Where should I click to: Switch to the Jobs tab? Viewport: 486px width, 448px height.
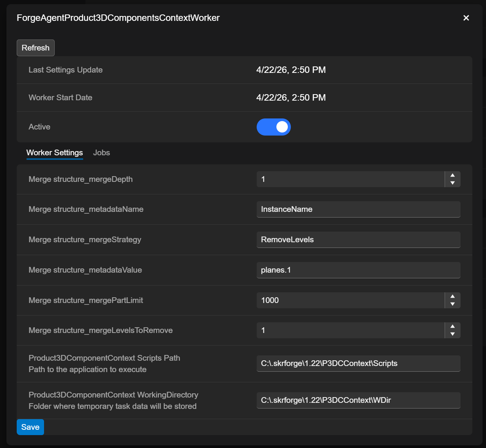[101, 153]
